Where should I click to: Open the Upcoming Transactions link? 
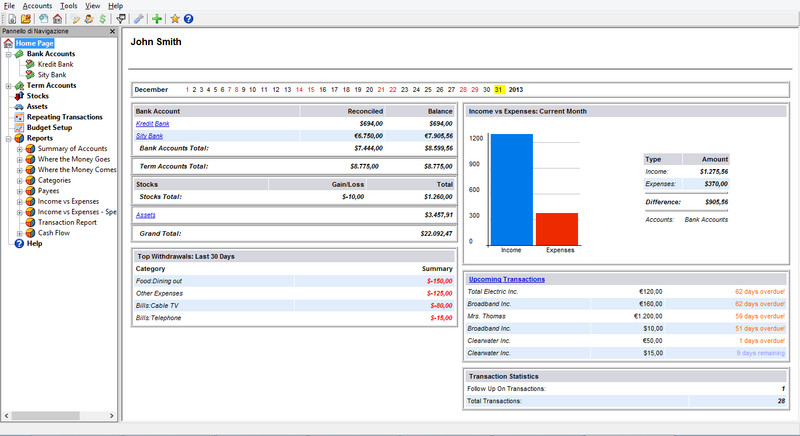pyautogui.click(x=507, y=279)
